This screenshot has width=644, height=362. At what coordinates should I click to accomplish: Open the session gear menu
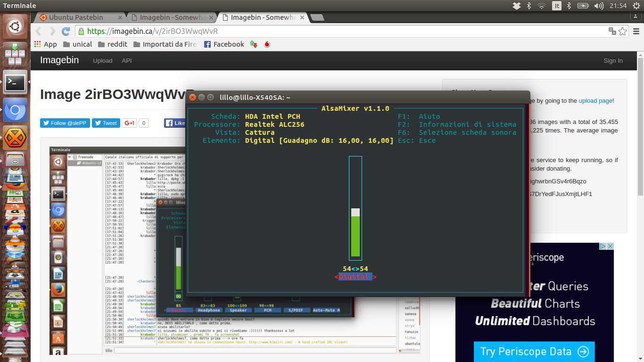pyautogui.click(x=636, y=6)
